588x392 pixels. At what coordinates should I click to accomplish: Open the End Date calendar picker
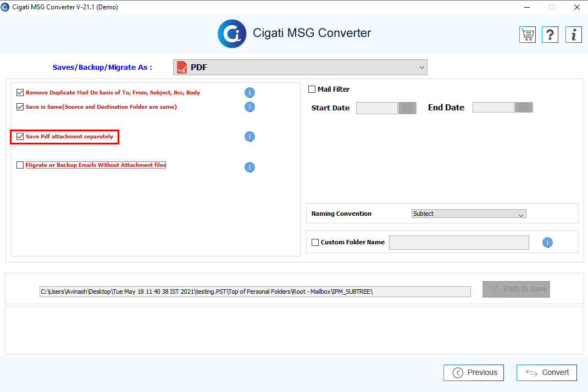coord(524,108)
